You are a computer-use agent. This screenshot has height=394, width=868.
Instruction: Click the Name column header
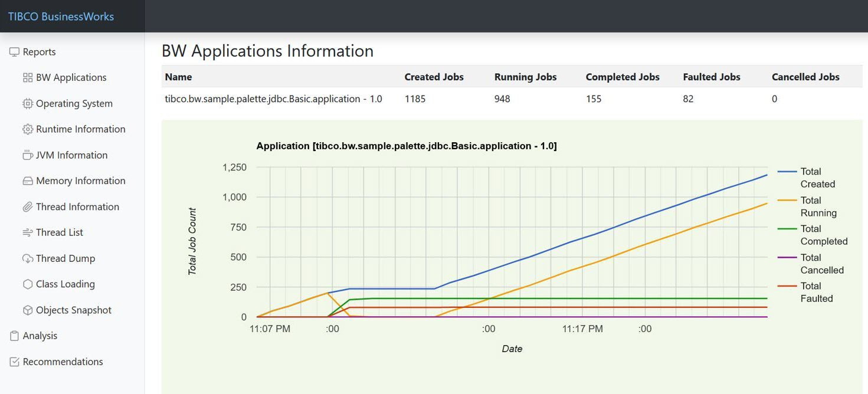(178, 77)
